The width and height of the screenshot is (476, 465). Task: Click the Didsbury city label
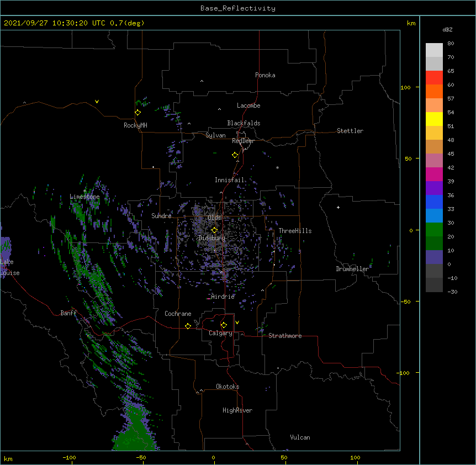[x=211, y=238]
